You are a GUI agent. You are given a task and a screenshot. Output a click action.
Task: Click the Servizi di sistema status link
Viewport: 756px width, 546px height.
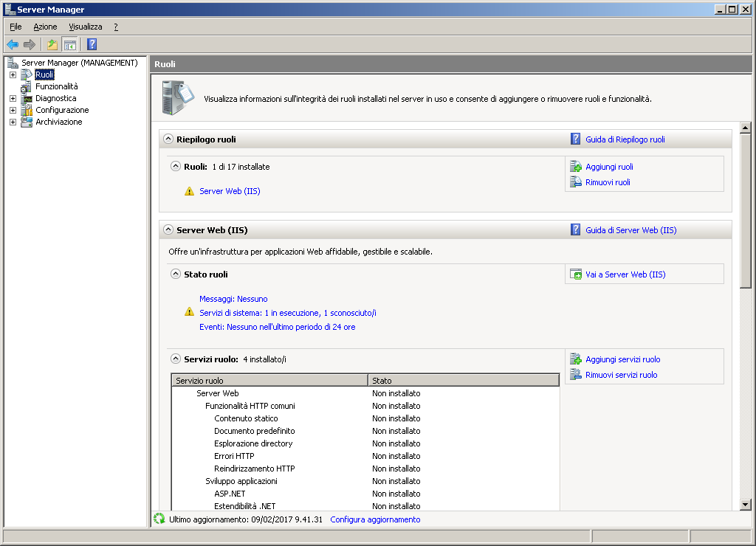[x=288, y=313]
